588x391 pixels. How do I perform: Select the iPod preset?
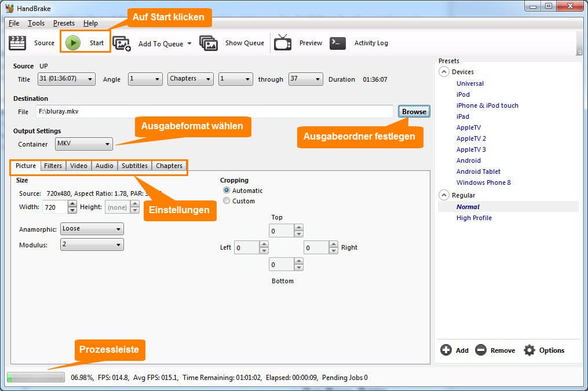(x=463, y=94)
